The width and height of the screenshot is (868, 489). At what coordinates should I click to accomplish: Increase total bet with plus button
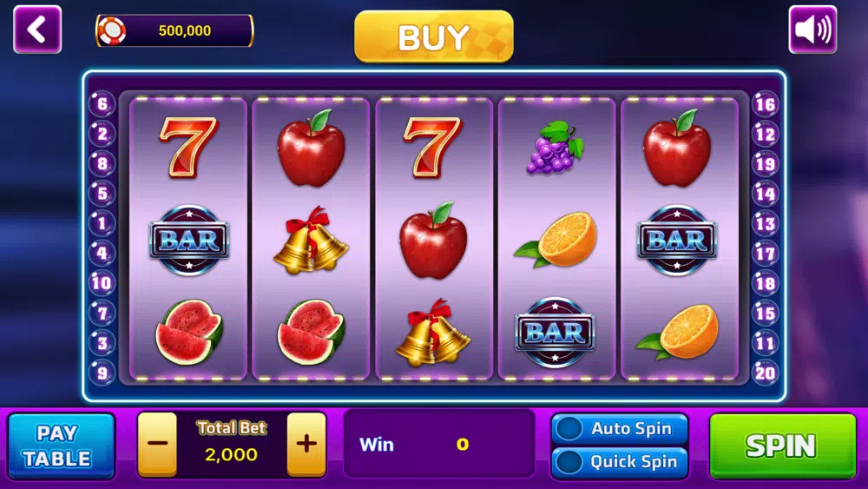tap(306, 444)
